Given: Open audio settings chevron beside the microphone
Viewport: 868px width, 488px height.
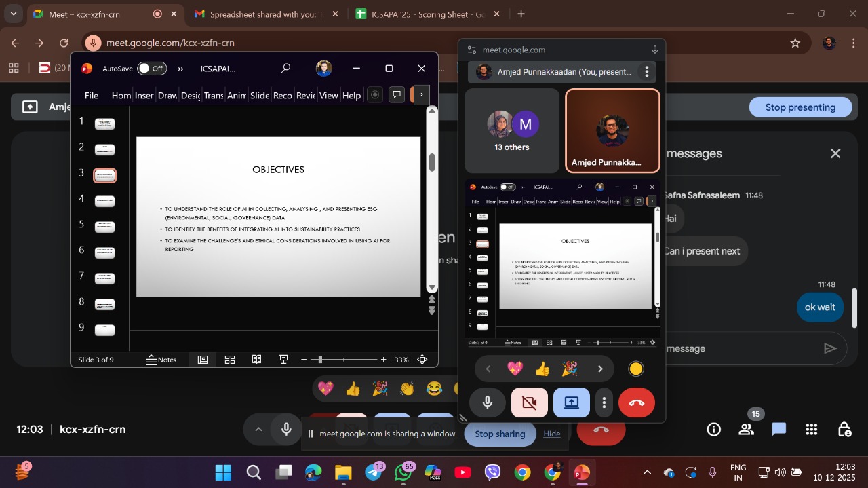Looking at the screenshot, I should click(x=258, y=429).
